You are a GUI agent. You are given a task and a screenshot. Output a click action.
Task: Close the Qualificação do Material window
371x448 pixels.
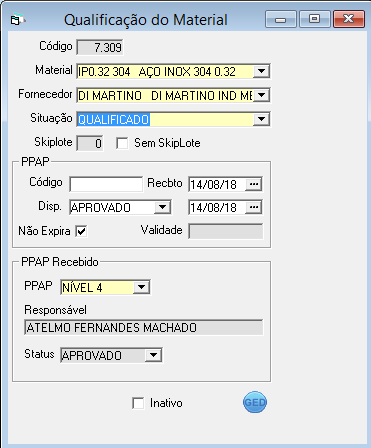349,19
